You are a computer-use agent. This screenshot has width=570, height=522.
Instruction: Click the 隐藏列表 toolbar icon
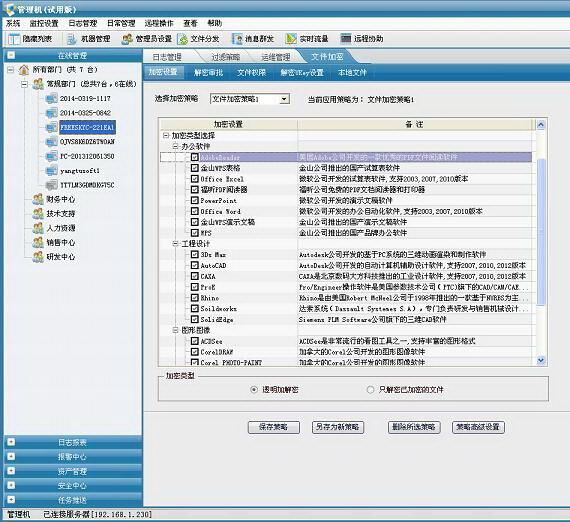point(14,39)
